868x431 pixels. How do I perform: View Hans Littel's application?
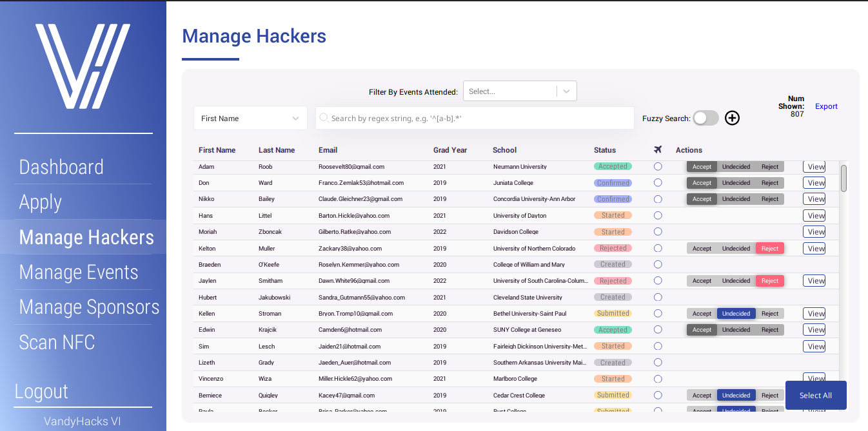pyautogui.click(x=814, y=216)
